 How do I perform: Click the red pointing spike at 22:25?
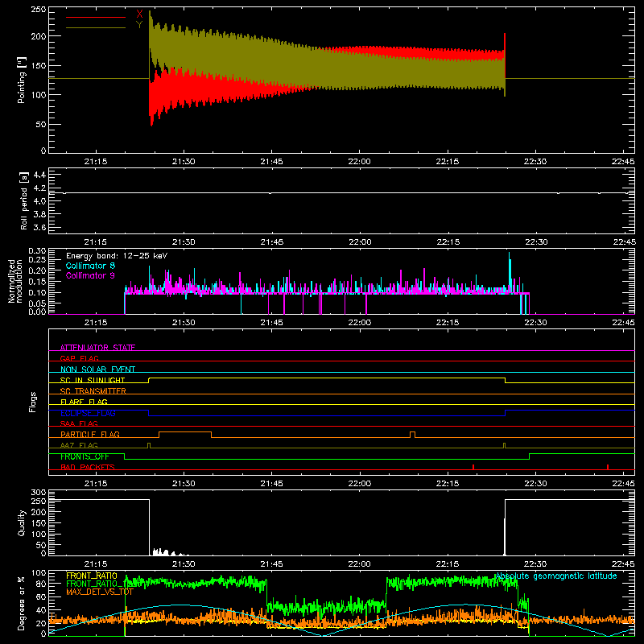[505, 56]
